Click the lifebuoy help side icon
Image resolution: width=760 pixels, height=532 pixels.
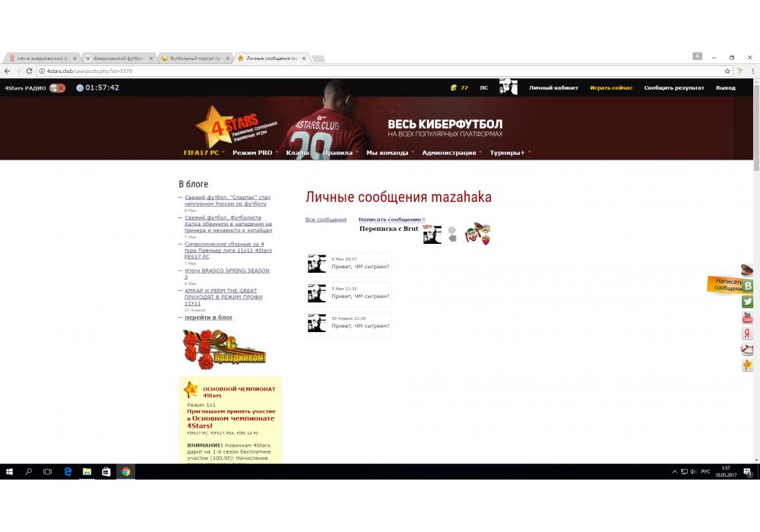(747, 349)
